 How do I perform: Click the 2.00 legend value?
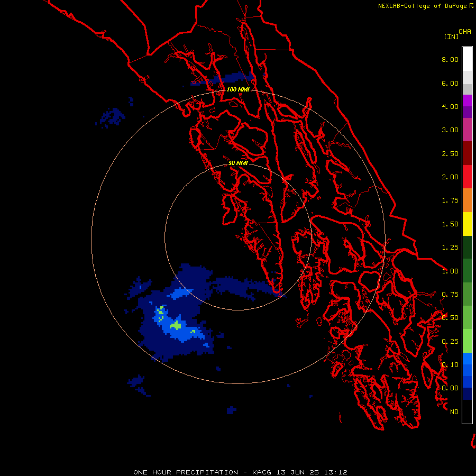450,177
